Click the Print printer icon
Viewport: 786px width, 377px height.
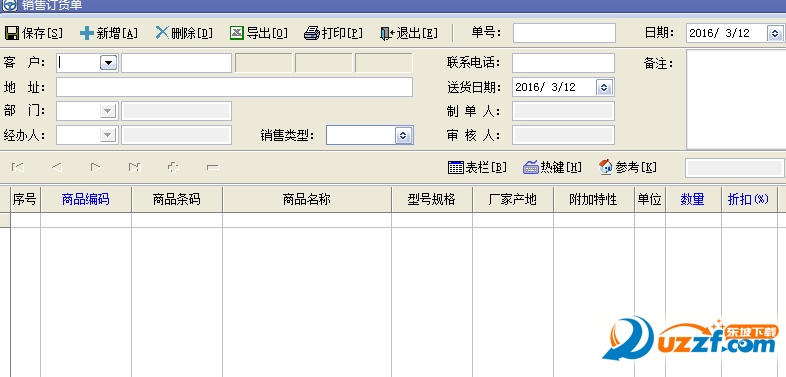click(x=311, y=34)
